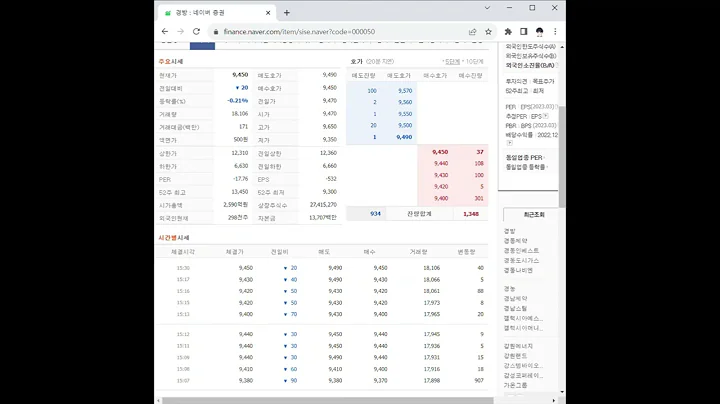Select the 9,500 ask price cell
Image resolution: width=720 pixels, height=404 pixels.
pyautogui.click(x=405, y=125)
